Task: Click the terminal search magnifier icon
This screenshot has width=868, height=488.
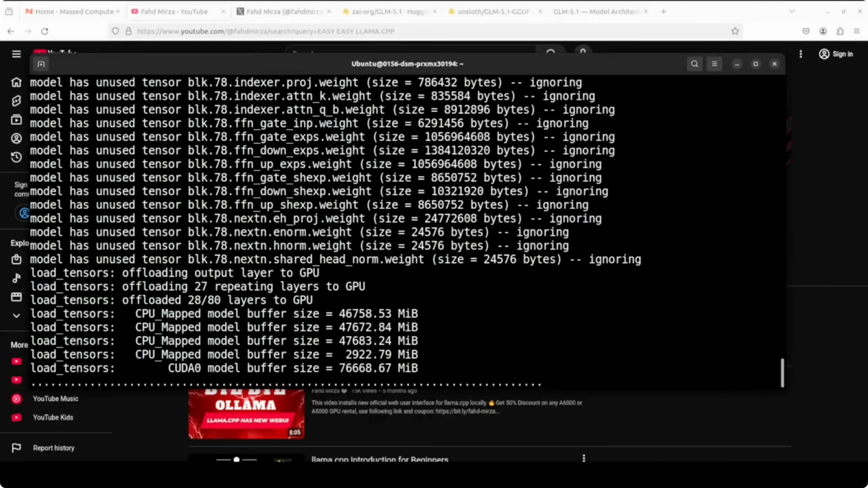Action: click(x=694, y=64)
